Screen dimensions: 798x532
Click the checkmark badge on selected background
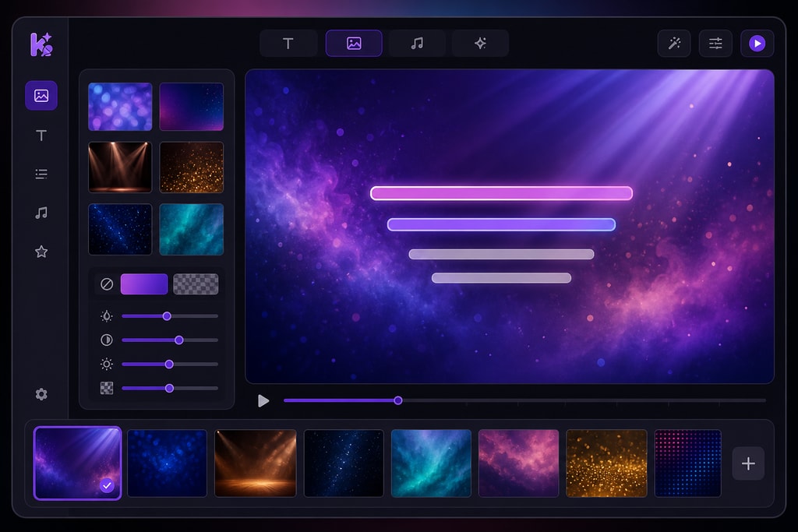107,486
